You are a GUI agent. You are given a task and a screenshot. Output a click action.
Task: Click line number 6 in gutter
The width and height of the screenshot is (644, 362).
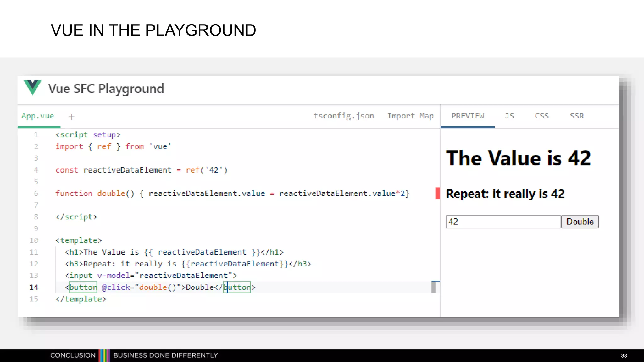(36, 194)
